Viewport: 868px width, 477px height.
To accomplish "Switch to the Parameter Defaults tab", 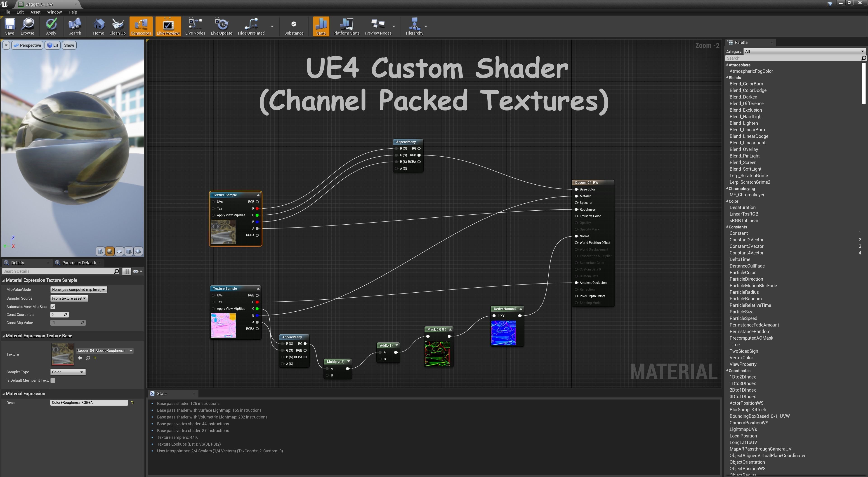I will [x=79, y=263].
